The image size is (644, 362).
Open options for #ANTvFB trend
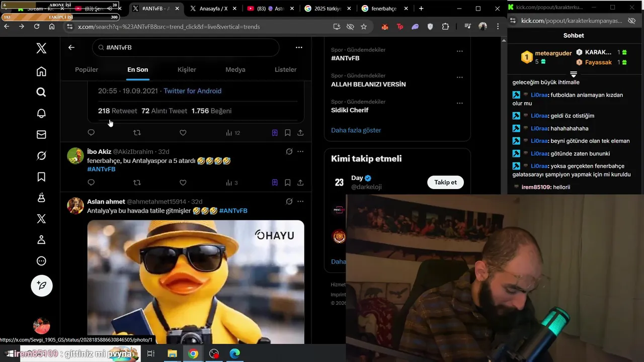pos(459,51)
